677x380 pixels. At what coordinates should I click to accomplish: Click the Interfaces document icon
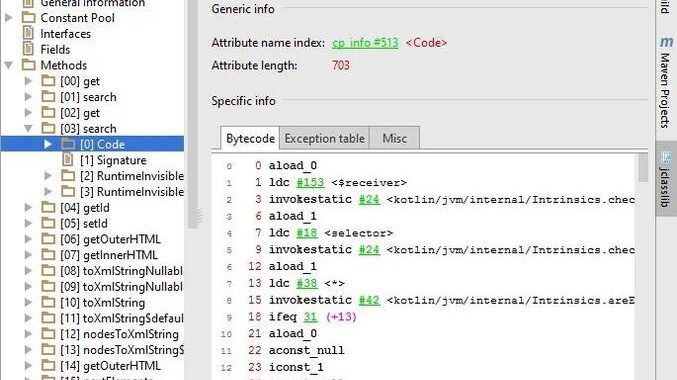point(28,33)
